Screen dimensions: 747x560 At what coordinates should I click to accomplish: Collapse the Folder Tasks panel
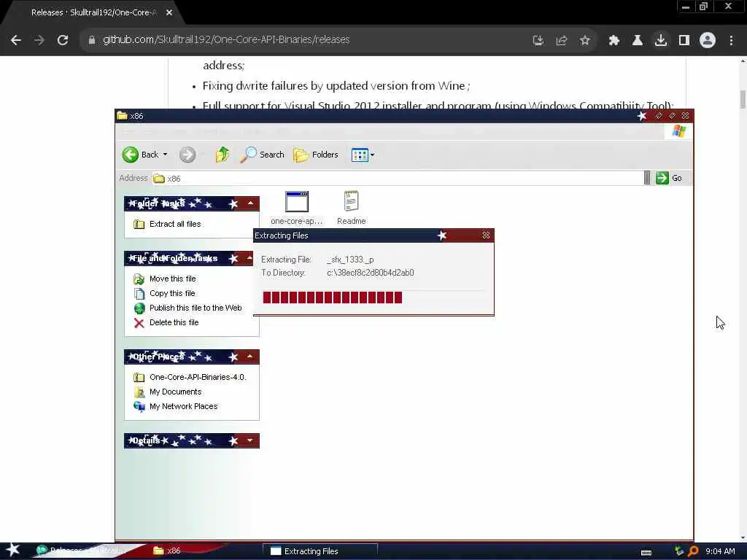pyautogui.click(x=250, y=203)
